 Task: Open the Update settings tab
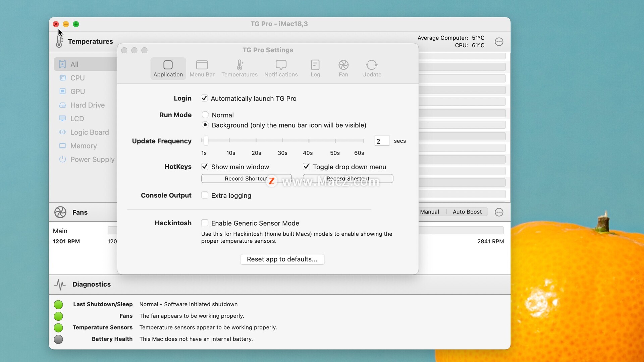(x=372, y=68)
